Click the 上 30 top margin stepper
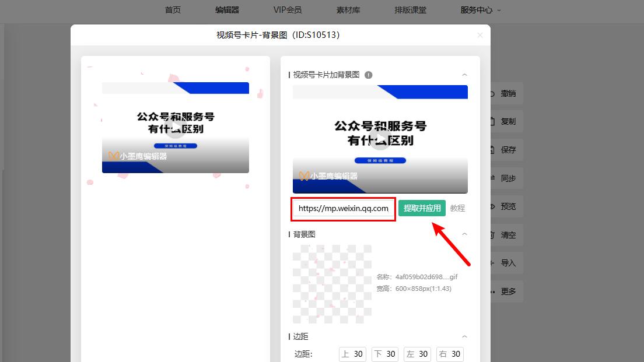 point(352,354)
